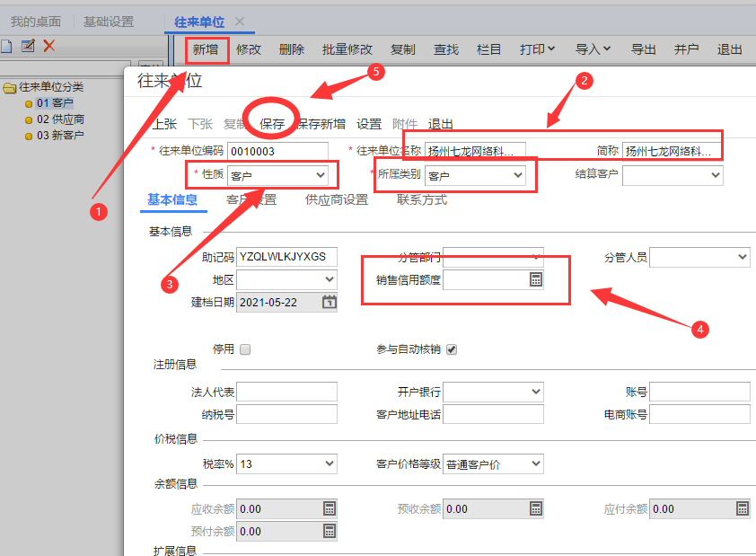Click 新增 in the toolbar
This screenshot has width=756, height=556.
click(206, 49)
